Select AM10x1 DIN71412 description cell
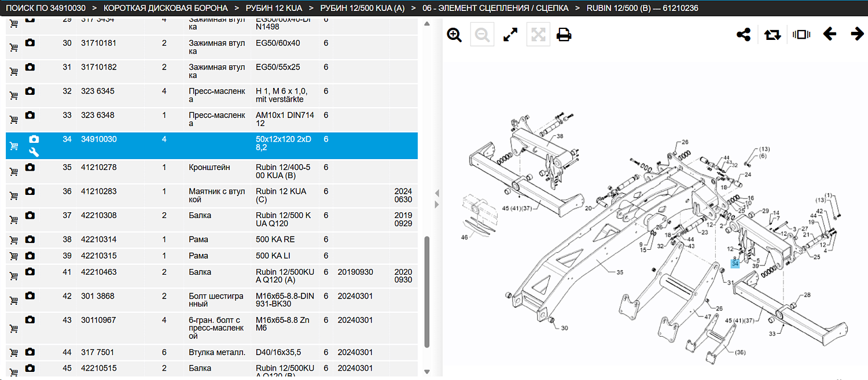The height and width of the screenshot is (380, 868). 285,119
